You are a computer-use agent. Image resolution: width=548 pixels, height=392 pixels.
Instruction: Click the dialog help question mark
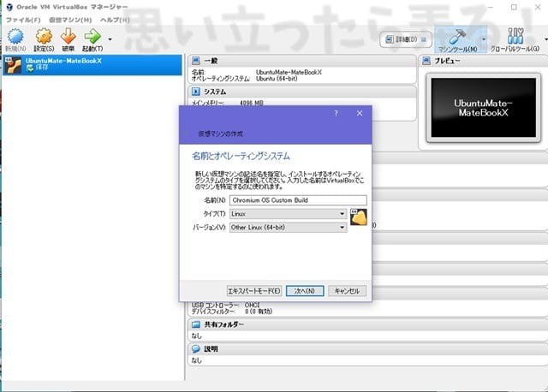[336, 113]
